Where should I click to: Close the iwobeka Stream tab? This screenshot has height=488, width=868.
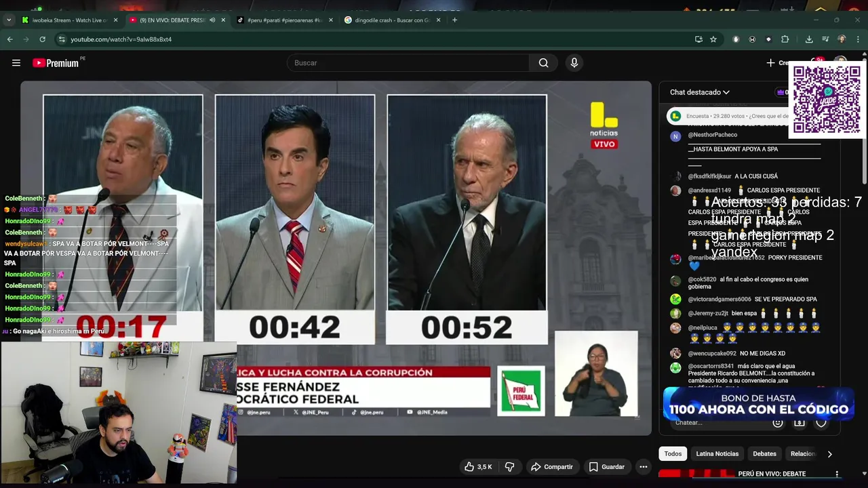[116, 20]
